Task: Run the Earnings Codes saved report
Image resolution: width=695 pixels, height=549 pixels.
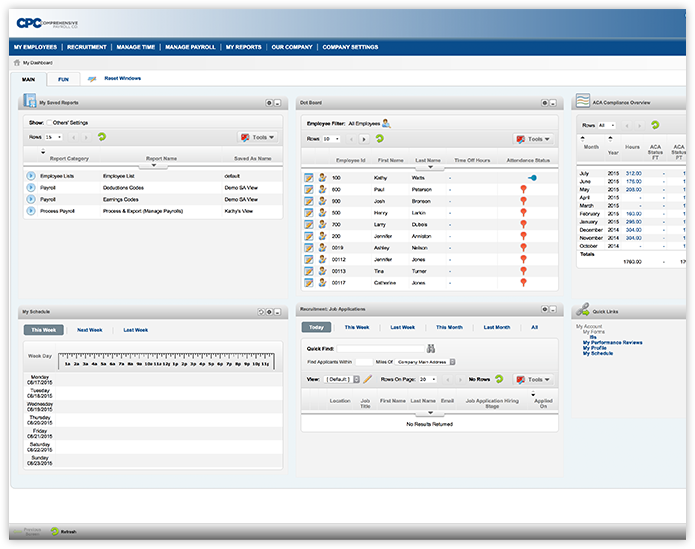Action: (x=31, y=199)
